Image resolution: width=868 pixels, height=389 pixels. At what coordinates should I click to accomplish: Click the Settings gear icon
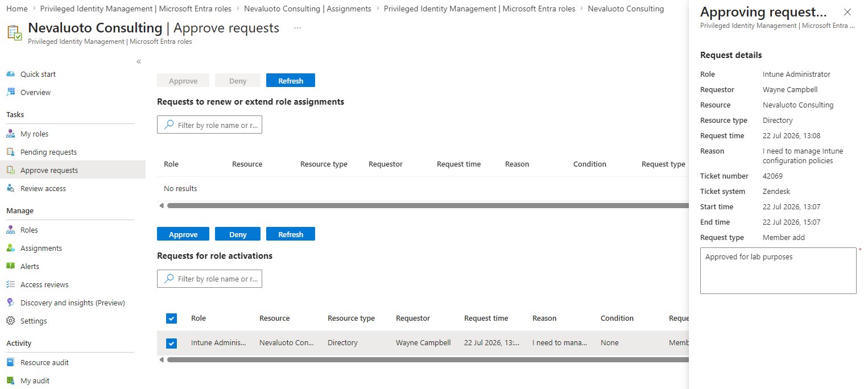click(x=10, y=321)
